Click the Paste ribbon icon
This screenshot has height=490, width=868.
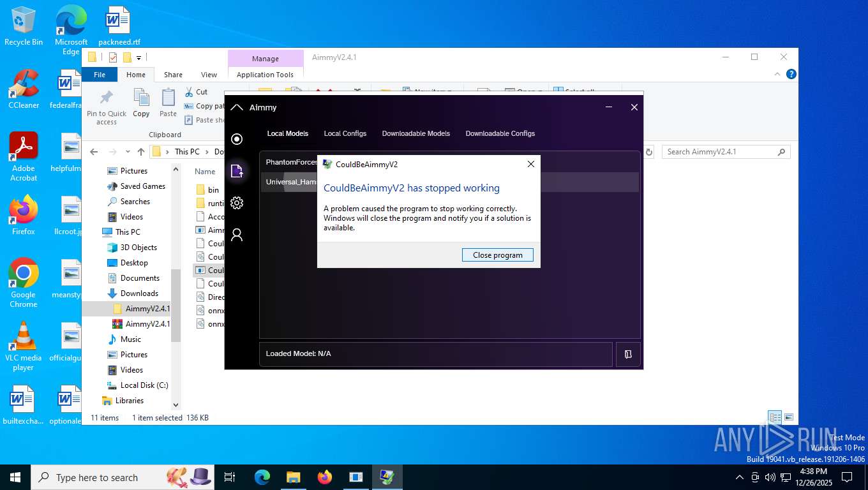(x=168, y=103)
